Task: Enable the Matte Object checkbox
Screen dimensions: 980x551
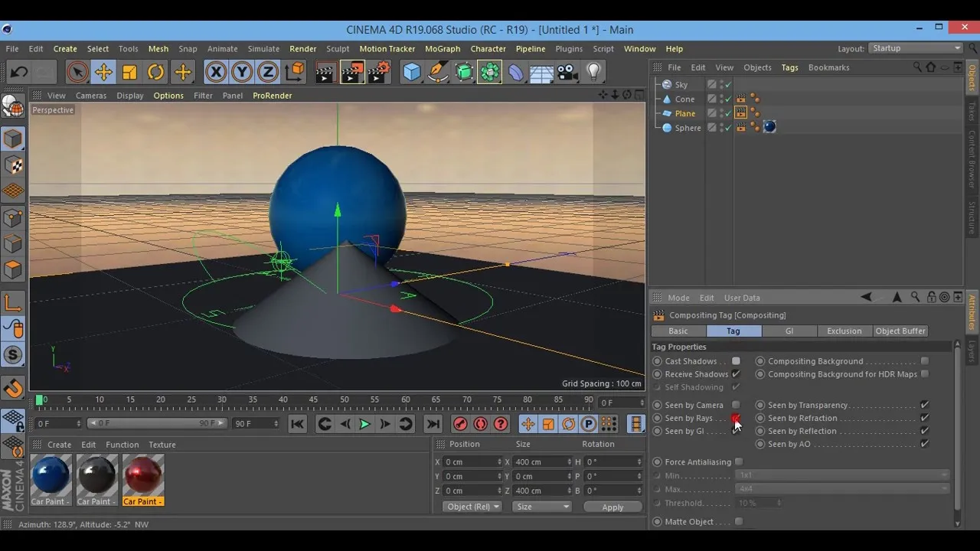Action: coord(739,521)
